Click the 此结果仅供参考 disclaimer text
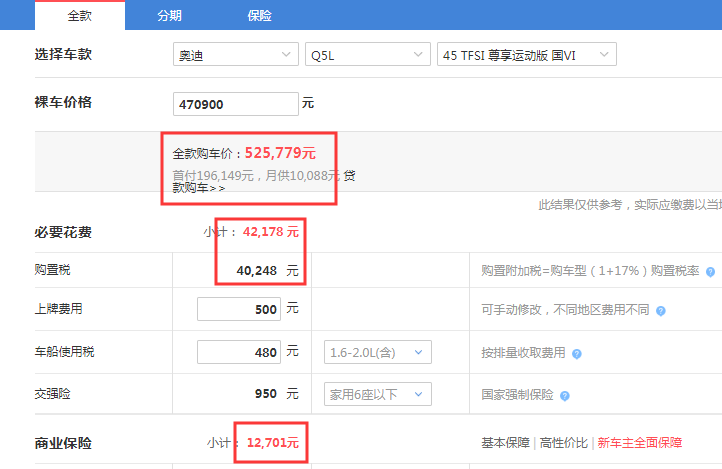Screen dimensions: 722x469 pyautogui.click(x=630, y=205)
